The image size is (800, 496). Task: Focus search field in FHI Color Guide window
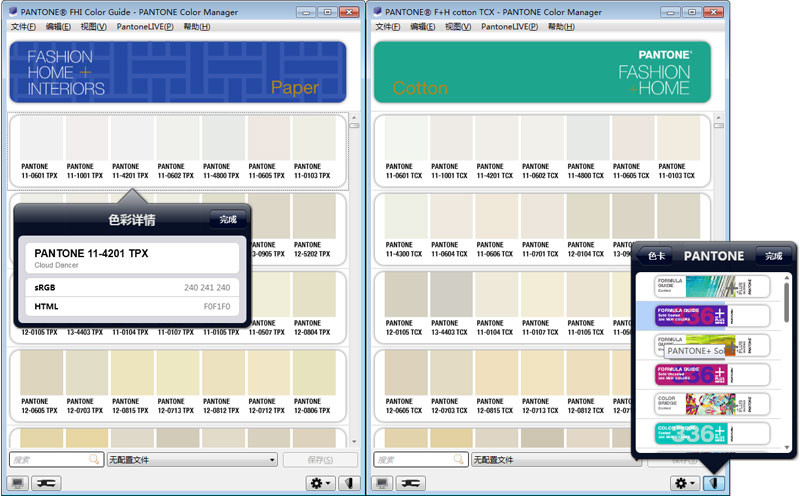click(56, 460)
